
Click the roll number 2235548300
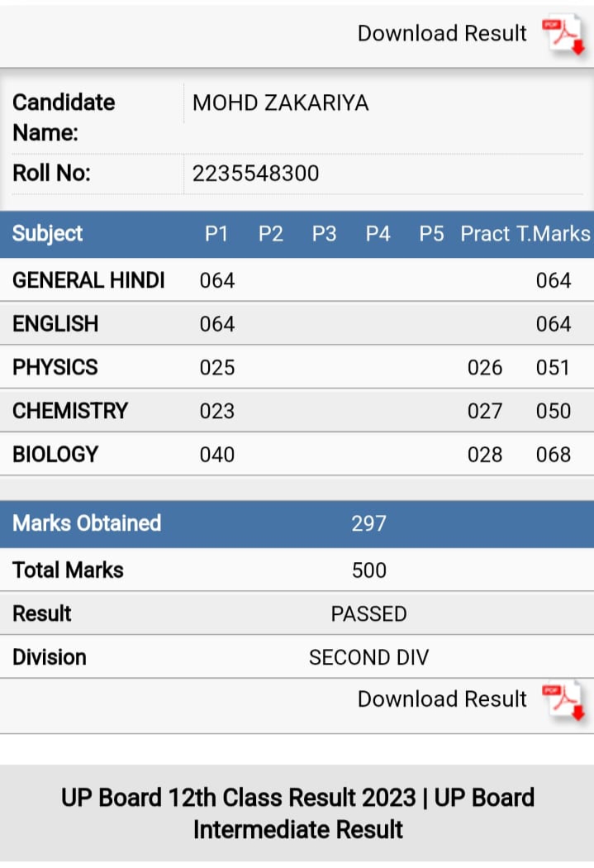tap(255, 174)
